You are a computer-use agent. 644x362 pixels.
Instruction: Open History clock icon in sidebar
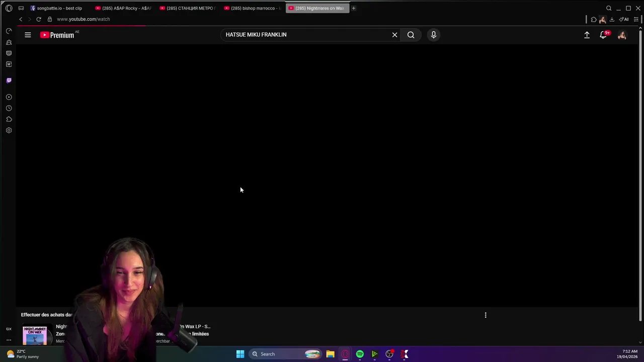(x=9, y=108)
